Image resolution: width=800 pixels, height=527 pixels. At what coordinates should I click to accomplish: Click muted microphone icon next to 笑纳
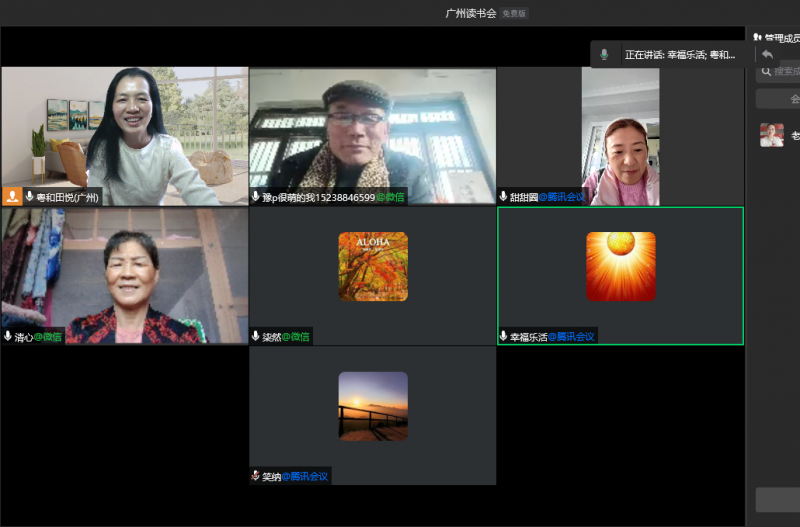pyautogui.click(x=256, y=476)
